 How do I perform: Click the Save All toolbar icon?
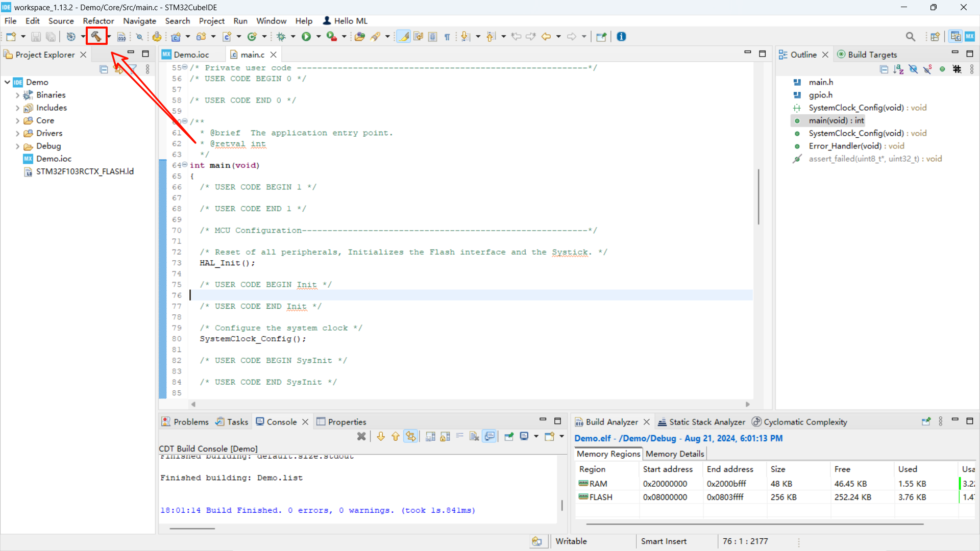[51, 37]
